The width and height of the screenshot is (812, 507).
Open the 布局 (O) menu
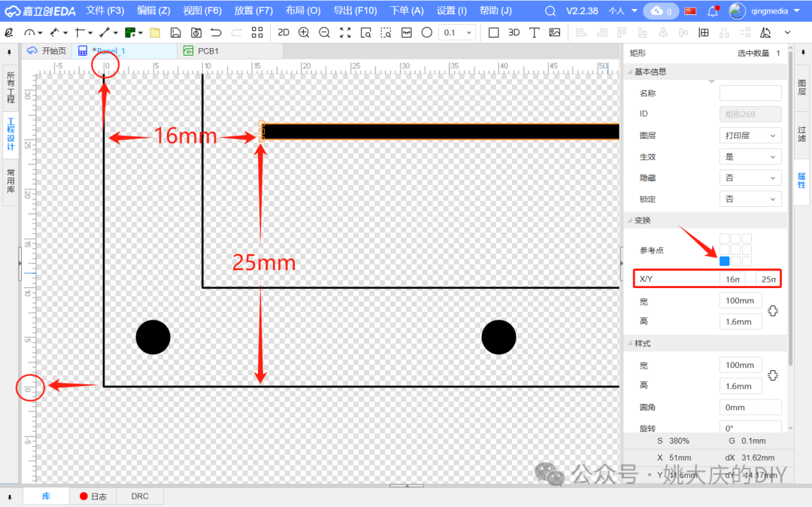tap(303, 11)
